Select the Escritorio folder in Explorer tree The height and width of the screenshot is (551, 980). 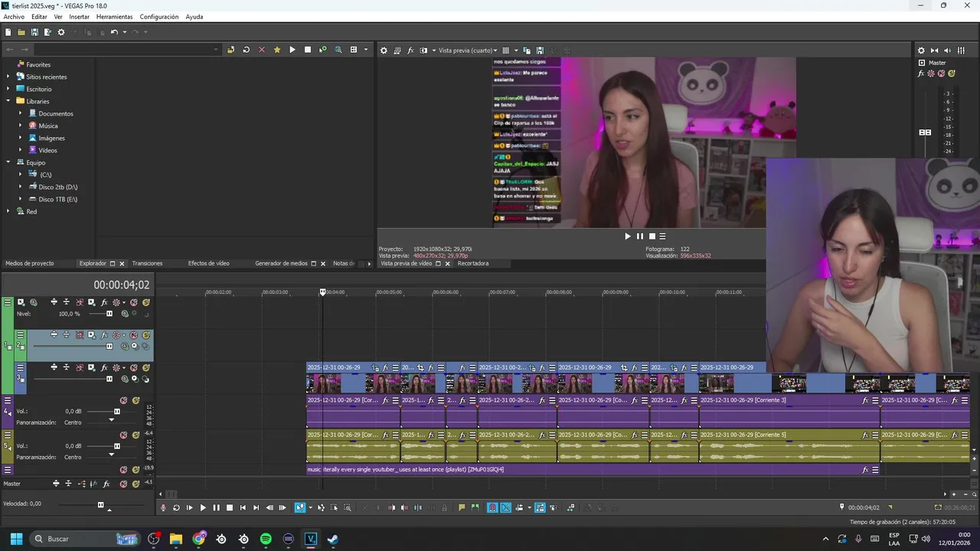pos(39,90)
